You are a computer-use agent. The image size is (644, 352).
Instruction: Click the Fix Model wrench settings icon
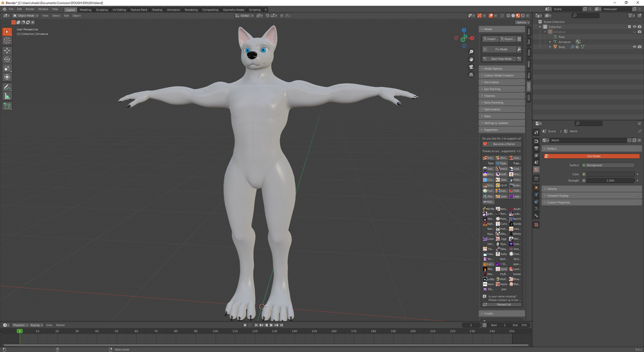tap(519, 49)
